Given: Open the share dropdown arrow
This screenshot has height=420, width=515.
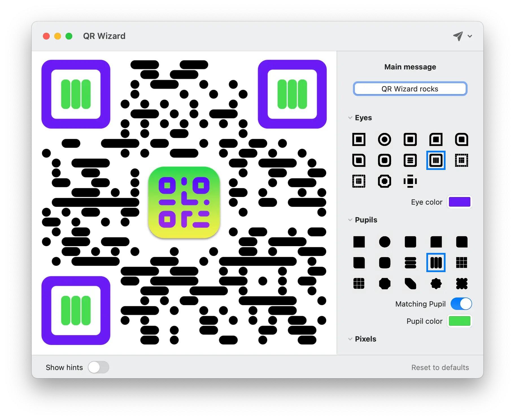Looking at the screenshot, I should coord(470,36).
